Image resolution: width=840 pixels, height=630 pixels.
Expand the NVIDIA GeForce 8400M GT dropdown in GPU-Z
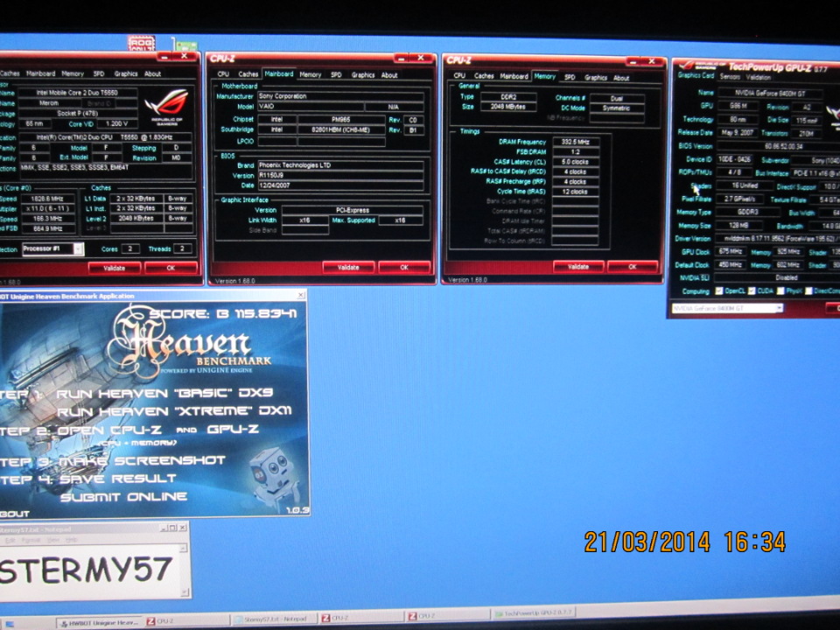(779, 308)
